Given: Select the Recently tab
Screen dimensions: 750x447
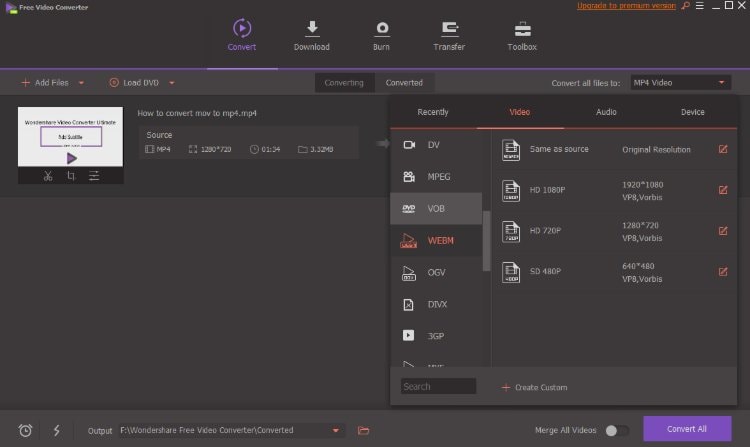Looking at the screenshot, I should click(433, 112).
